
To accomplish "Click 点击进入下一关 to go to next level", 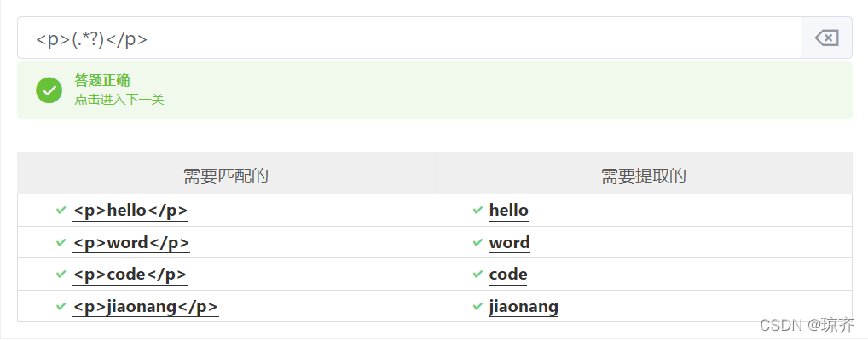I will click(119, 100).
